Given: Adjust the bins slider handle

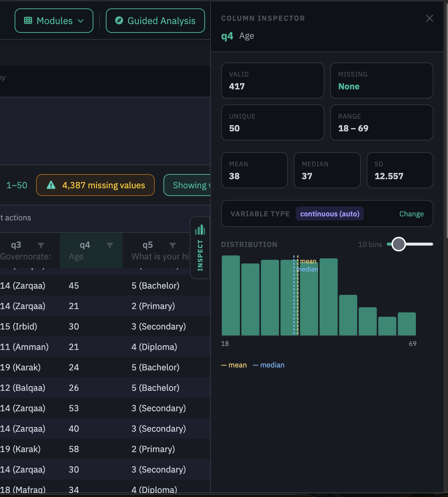Looking at the screenshot, I should tap(398, 244).
